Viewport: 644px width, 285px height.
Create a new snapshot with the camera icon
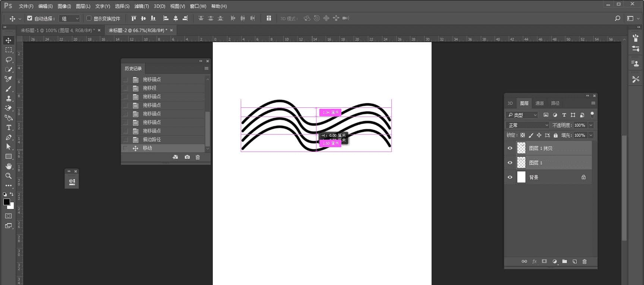(187, 157)
